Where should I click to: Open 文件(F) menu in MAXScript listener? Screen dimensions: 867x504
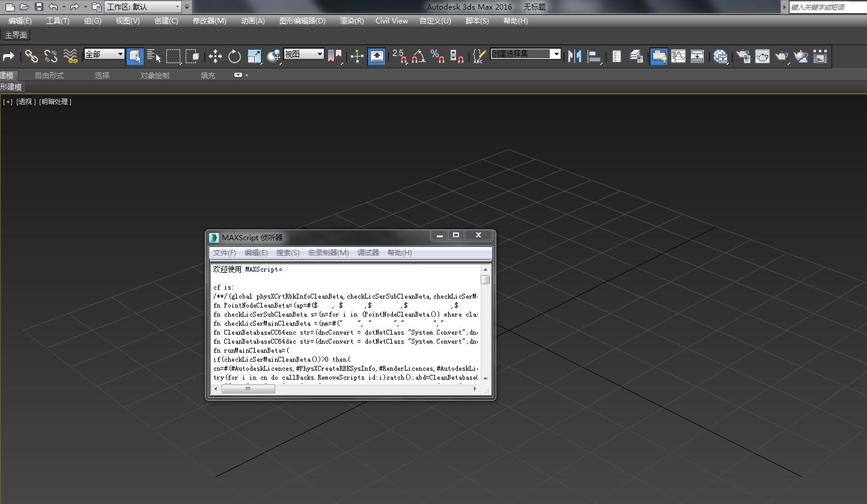224,253
